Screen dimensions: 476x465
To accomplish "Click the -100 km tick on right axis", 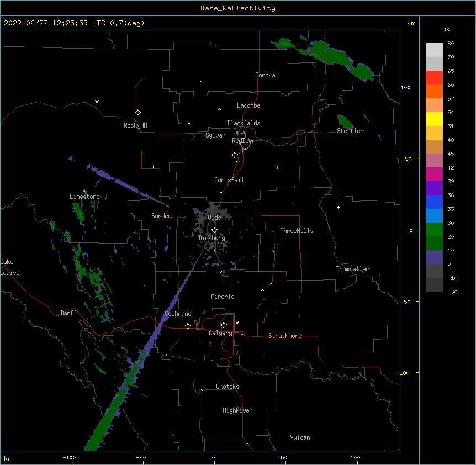I will 404,373.
